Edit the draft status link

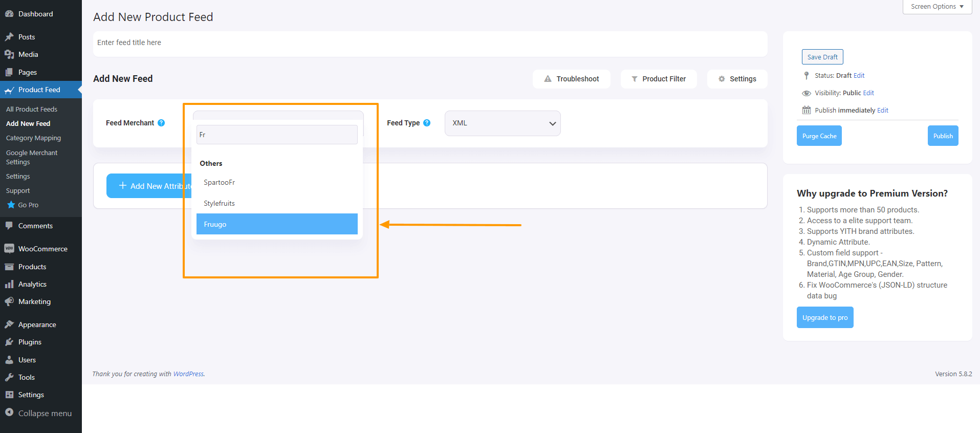[859, 76]
